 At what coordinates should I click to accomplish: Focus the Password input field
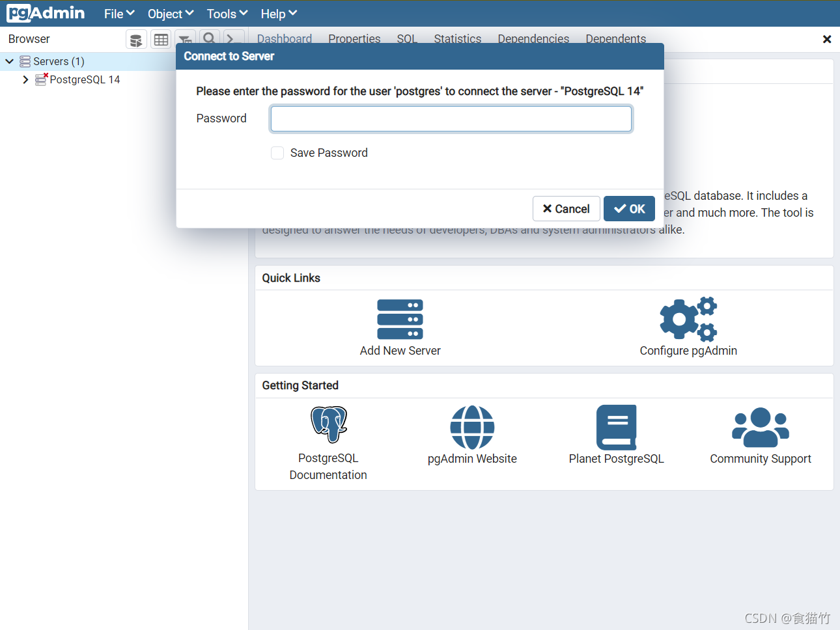451,119
